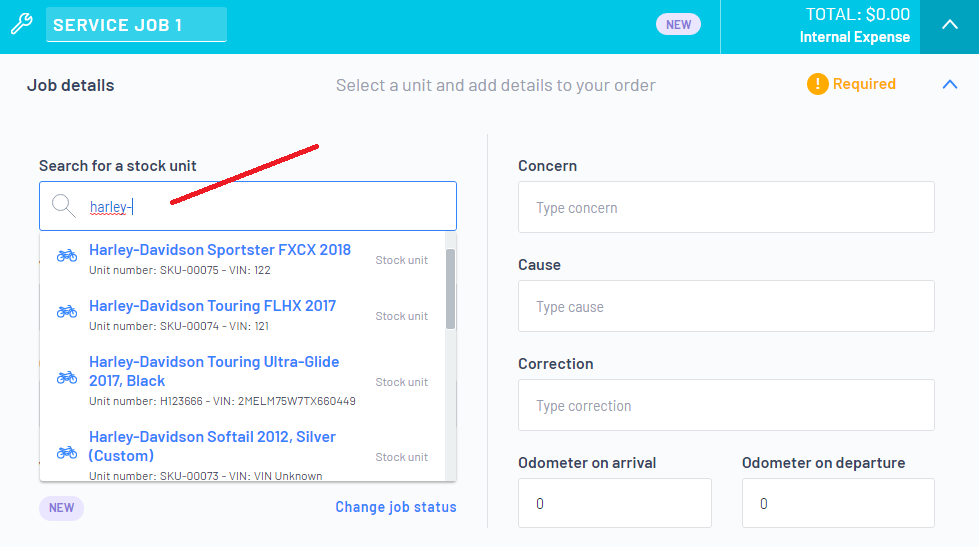Collapse the Job details section chevron
This screenshot has height=547, width=979.
(x=950, y=84)
